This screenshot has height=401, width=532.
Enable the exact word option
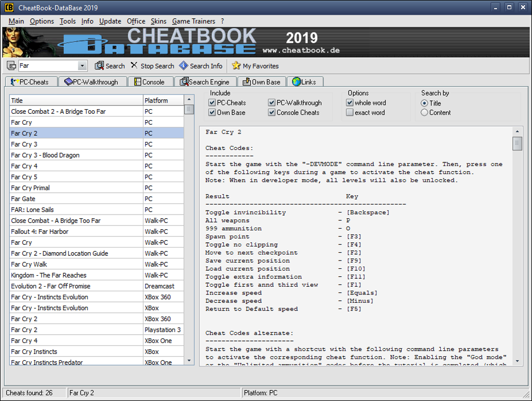pyautogui.click(x=350, y=112)
